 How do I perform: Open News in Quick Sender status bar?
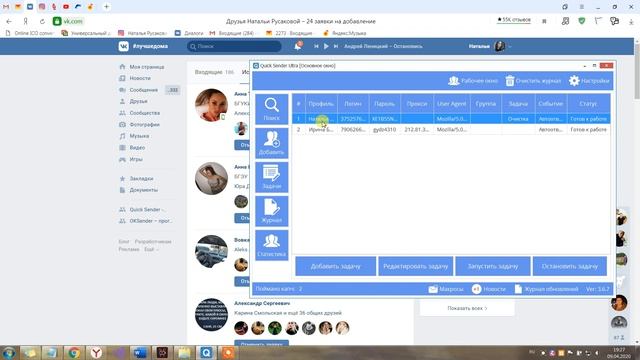point(489,289)
